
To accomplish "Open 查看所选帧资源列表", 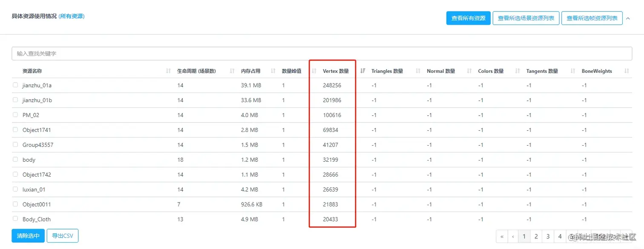I will (592, 18).
